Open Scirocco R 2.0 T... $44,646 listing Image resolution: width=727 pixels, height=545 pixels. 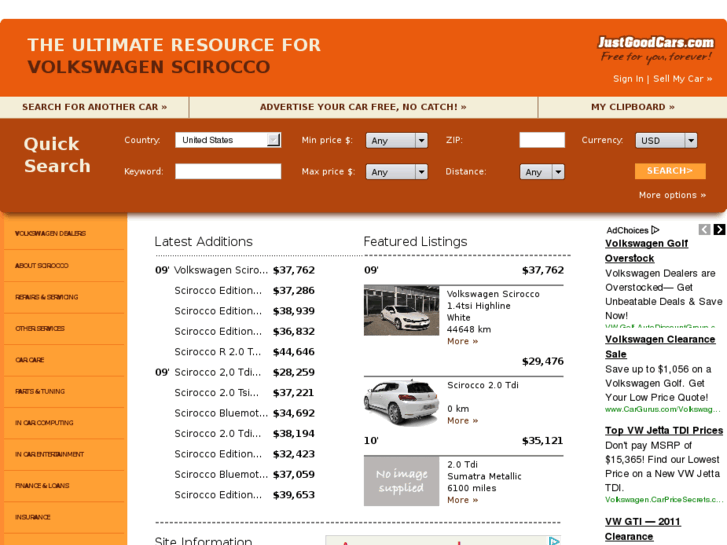coord(244,352)
